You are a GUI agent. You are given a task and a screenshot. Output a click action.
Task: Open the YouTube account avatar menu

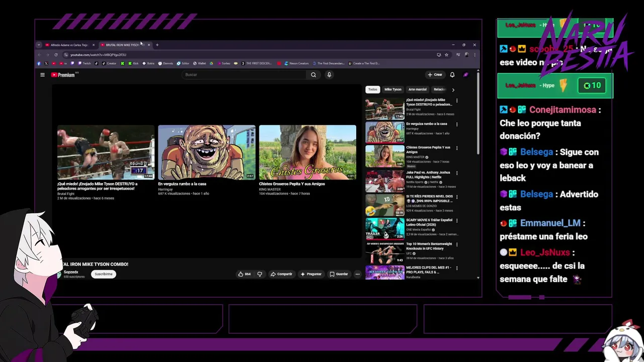tap(466, 74)
